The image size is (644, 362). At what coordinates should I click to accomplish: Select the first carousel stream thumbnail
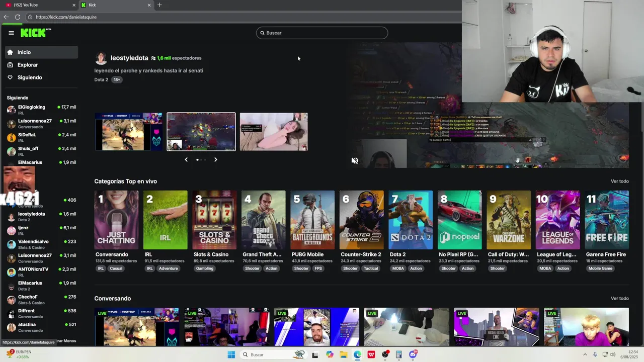point(129,132)
